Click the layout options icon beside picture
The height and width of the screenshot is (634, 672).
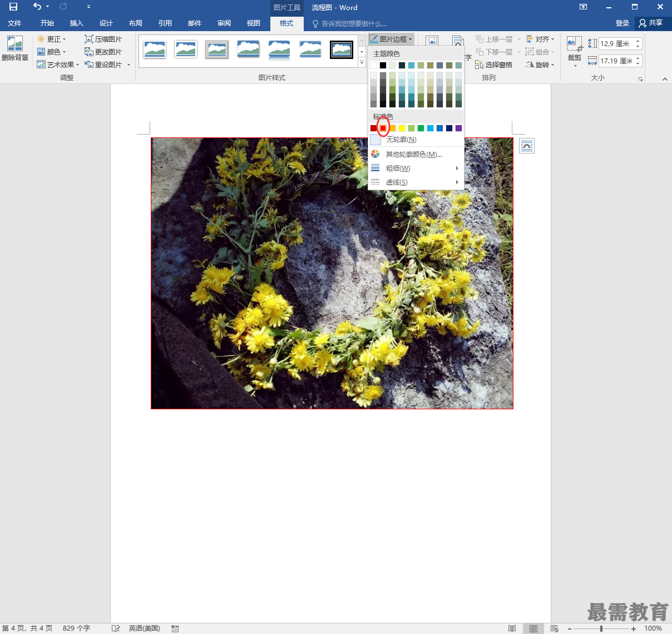pos(526,146)
